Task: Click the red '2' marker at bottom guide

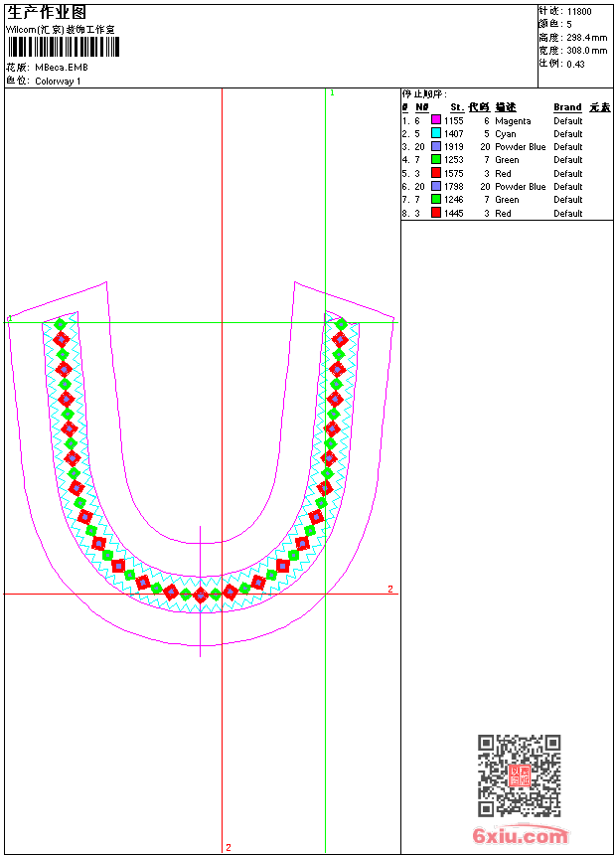Action: 229,847
